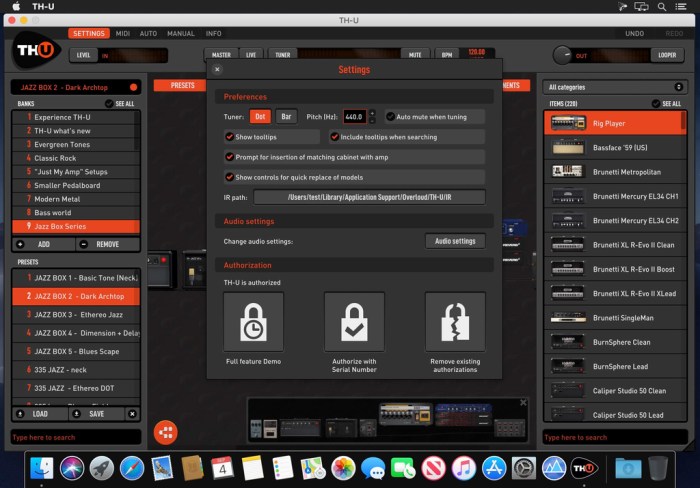Image resolution: width=700 pixels, height=488 pixels.
Task: Click the LIVE button
Action: click(x=251, y=55)
